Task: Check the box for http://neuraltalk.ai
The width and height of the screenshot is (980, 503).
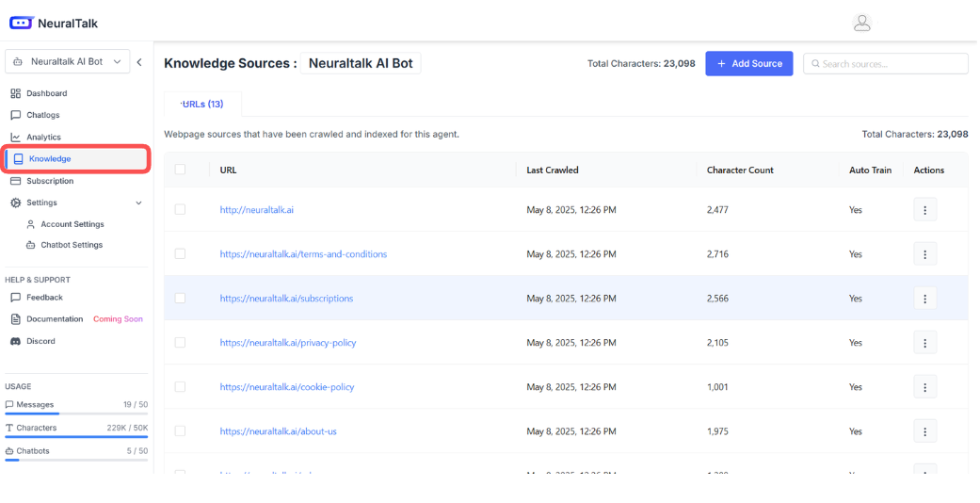Action: coord(180,209)
